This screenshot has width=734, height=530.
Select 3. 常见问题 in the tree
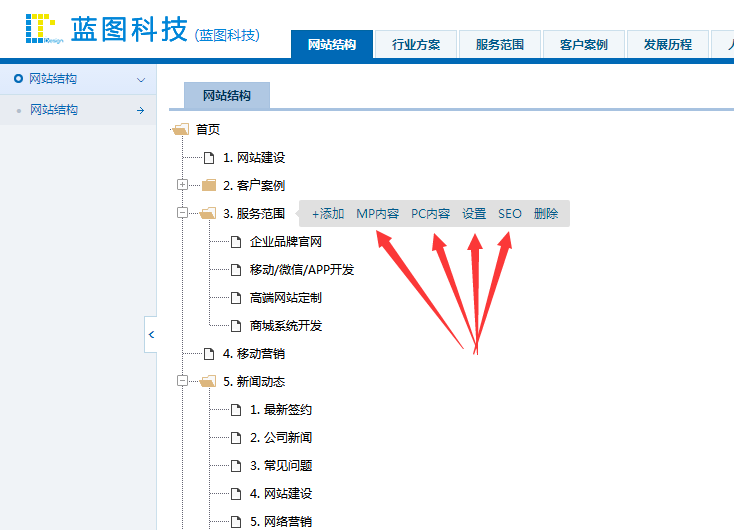coord(281,466)
